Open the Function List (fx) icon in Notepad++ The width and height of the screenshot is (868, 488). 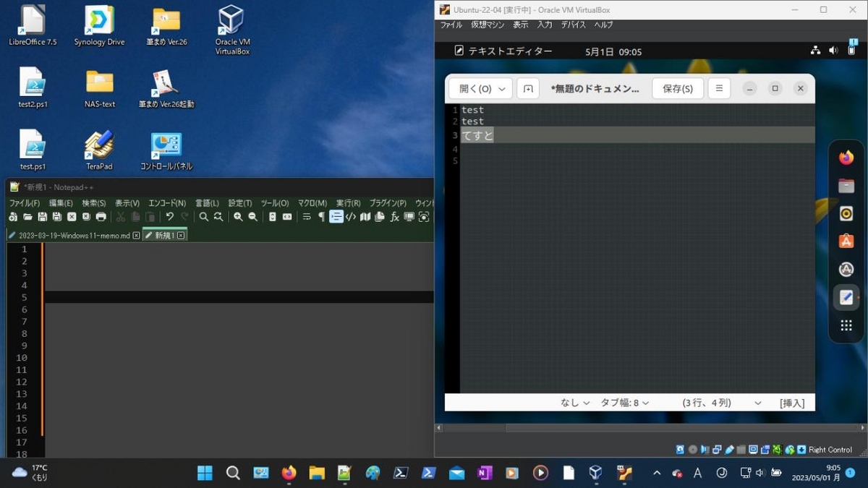[394, 217]
